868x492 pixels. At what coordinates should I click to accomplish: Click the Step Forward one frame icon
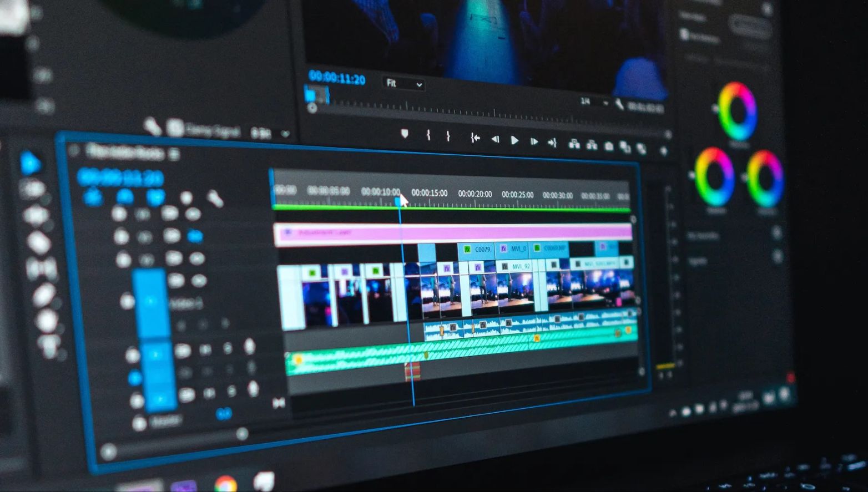pos(534,141)
